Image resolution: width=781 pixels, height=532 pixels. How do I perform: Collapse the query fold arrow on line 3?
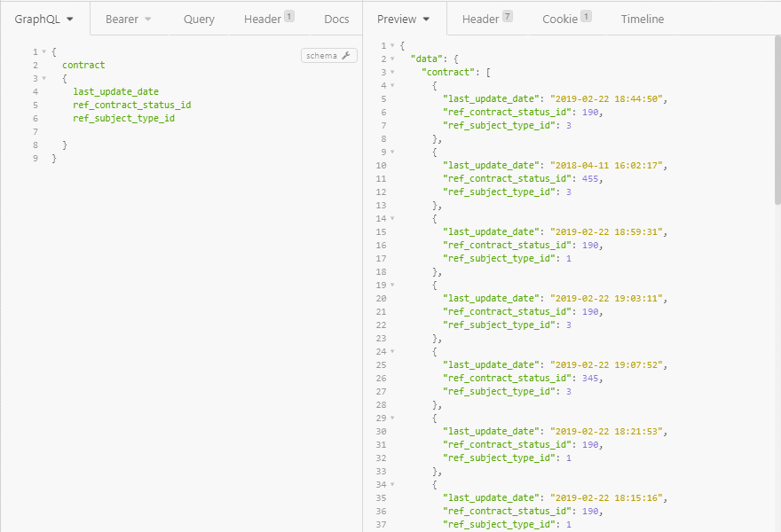(x=43, y=79)
